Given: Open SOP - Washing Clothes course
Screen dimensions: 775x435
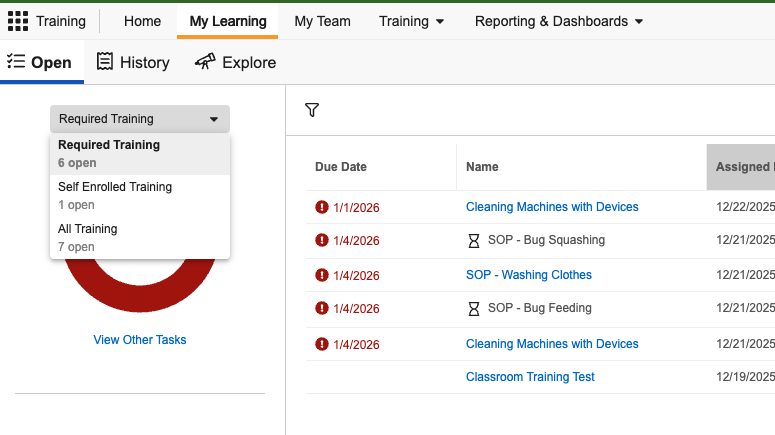Looking at the screenshot, I should pos(529,275).
